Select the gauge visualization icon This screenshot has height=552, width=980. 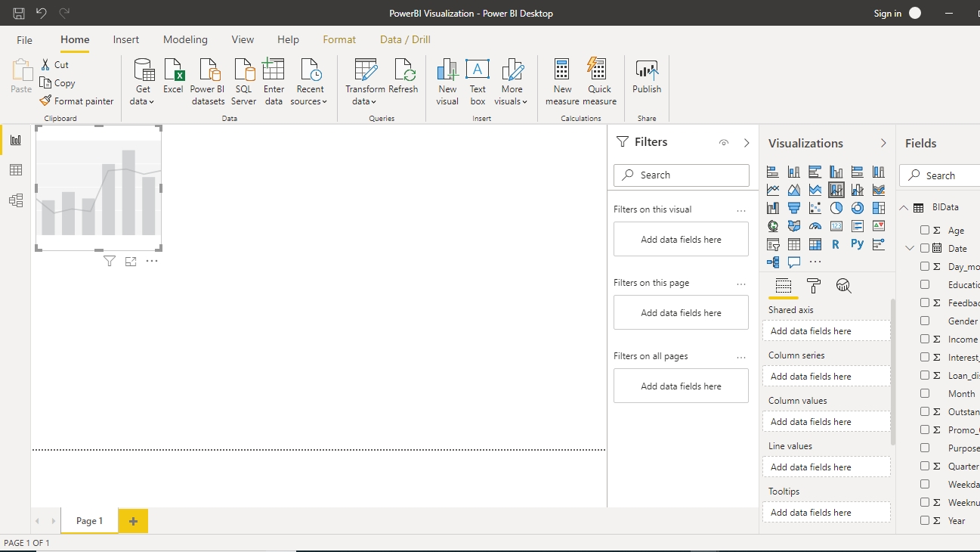coord(815,226)
